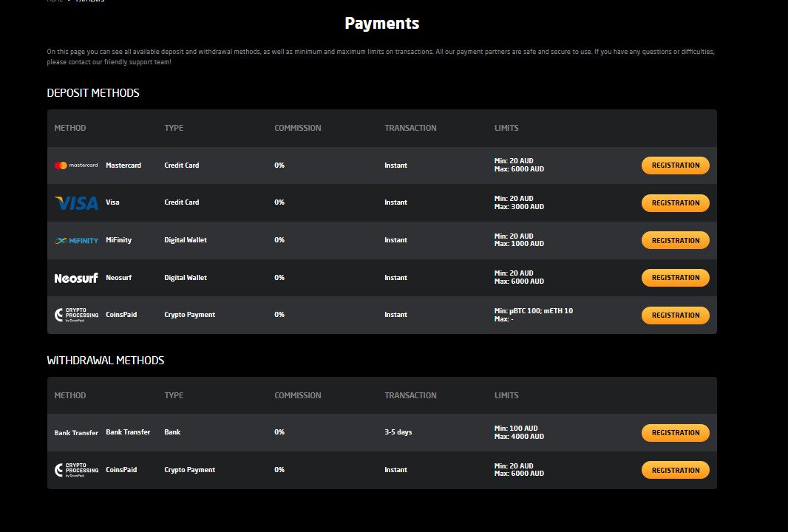The width and height of the screenshot is (788, 532).
Task: Click the Limits header in the withdrawal table
Action: click(506, 395)
